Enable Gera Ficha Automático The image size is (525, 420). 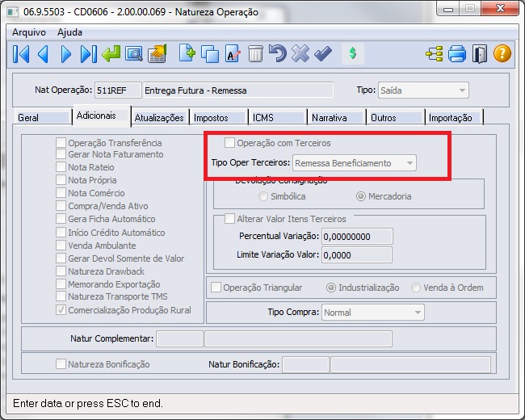pos(61,218)
